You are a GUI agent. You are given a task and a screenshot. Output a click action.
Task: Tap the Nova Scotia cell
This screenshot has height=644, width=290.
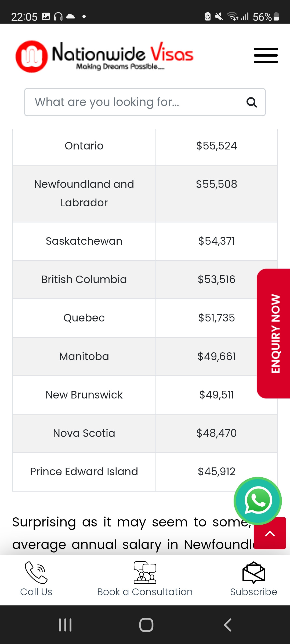84,433
